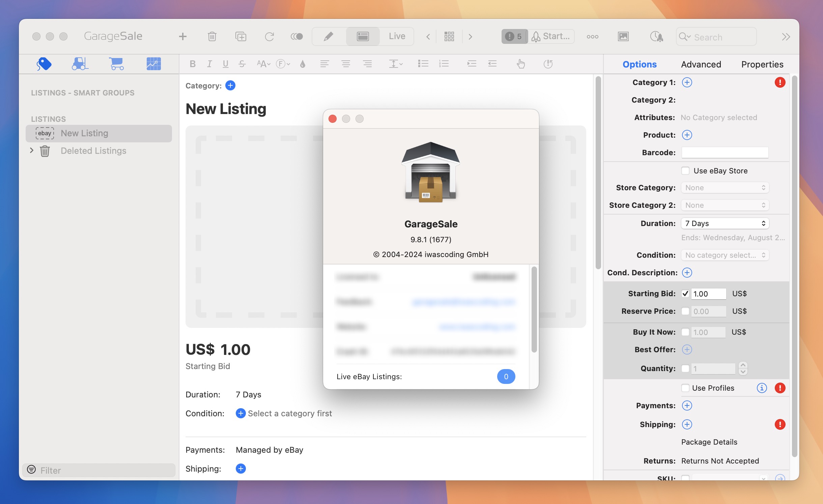
Task: Uncheck the Starting Bid checkbox
Action: coord(685,293)
